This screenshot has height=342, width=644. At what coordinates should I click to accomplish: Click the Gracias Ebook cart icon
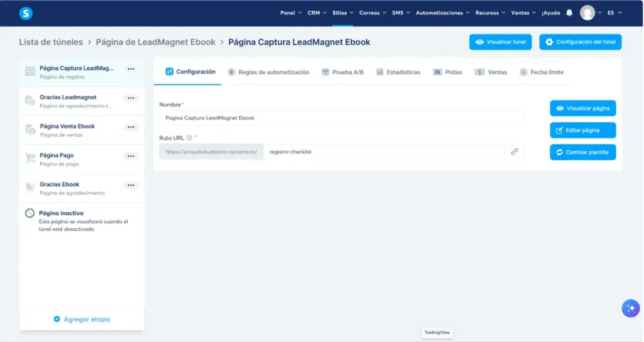[30, 187]
